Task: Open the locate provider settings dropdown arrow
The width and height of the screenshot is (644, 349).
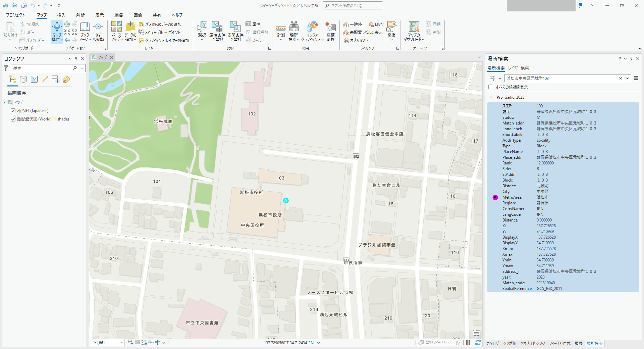Action: click(500, 79)
